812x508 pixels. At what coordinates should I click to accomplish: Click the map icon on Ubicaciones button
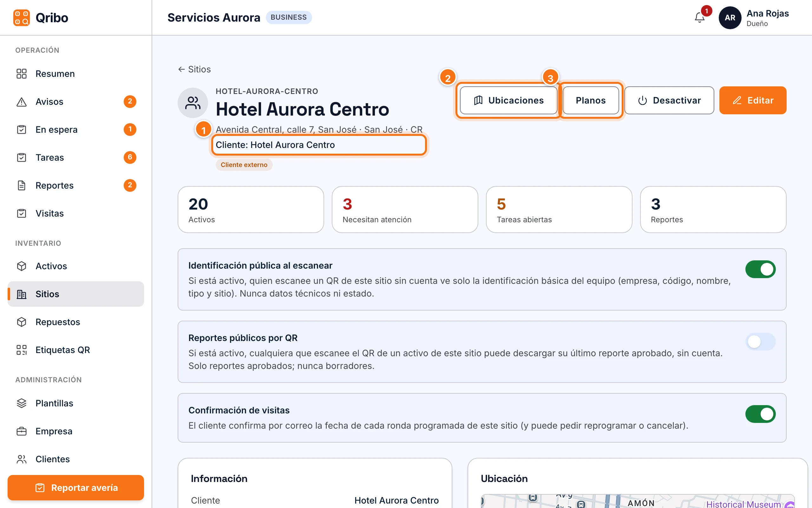(478, 100)
